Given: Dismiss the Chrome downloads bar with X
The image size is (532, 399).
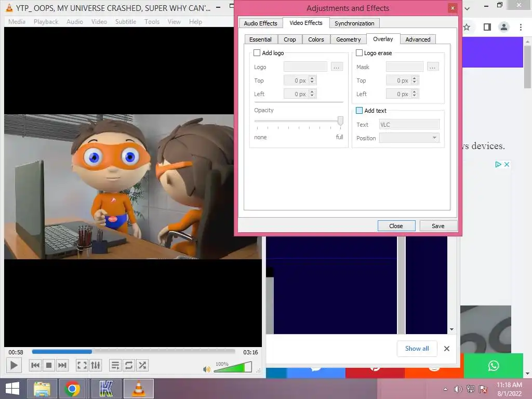Looking at the screenshot, I should (x=446, y=349).
